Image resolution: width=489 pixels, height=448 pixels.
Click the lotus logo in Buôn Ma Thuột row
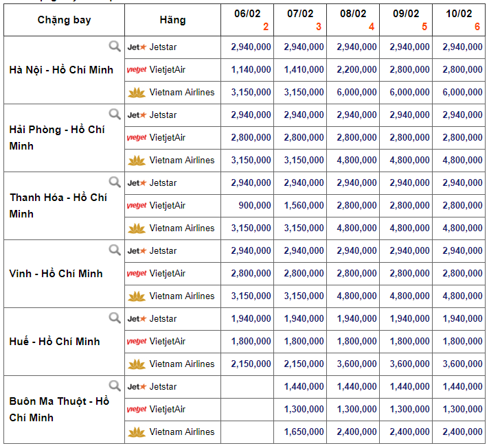click(x=137, y=432)
